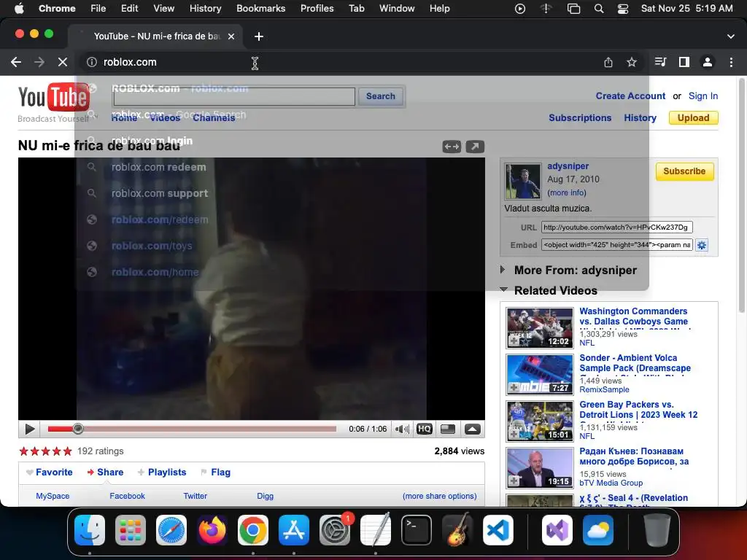This screenshot has height=560, width=747.
Task: Open the Радан Кънев video title
Action: click(634, 456)
